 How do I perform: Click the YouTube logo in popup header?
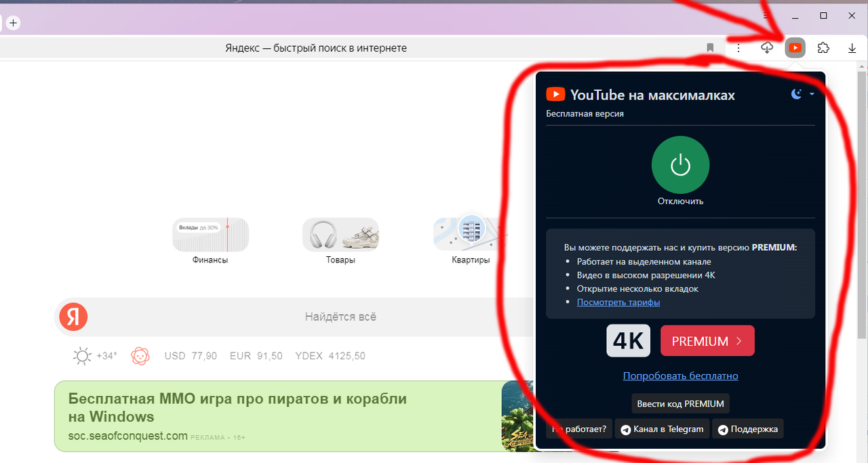pyautogui.click(x=555, y=95)
